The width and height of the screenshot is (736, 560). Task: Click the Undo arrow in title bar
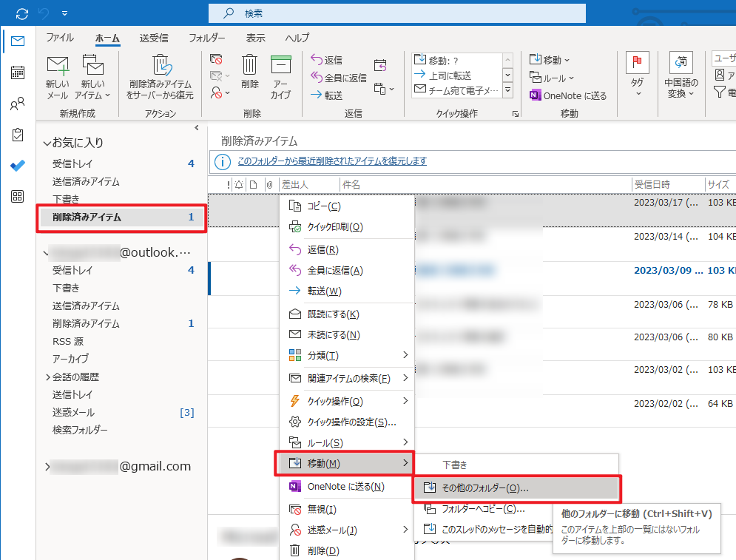(x=43, y=14)
